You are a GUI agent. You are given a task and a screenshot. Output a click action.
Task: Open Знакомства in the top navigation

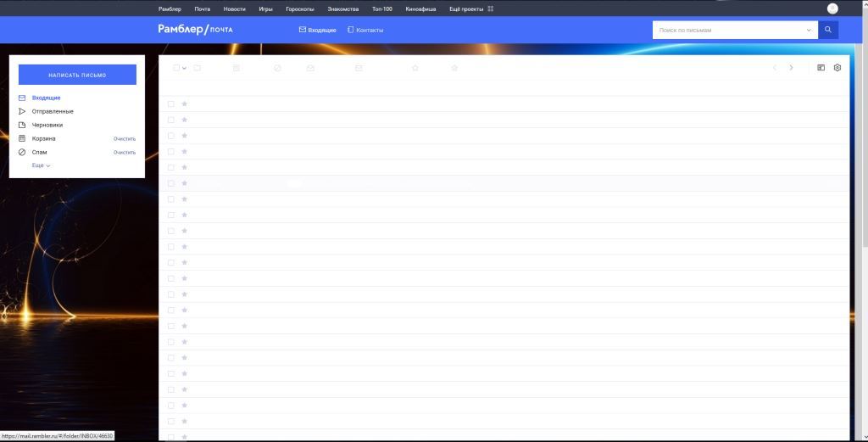click(x=342, y=8)
